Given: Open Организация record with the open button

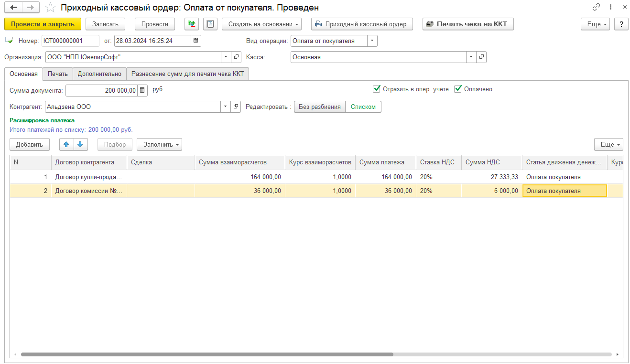Looking at the screenshot, I should tap(236, 57).
